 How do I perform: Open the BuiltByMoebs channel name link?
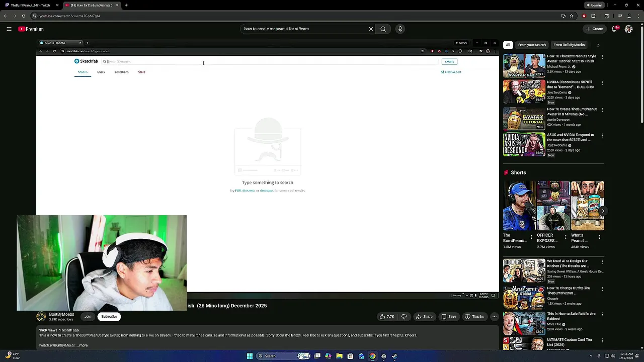61,314
